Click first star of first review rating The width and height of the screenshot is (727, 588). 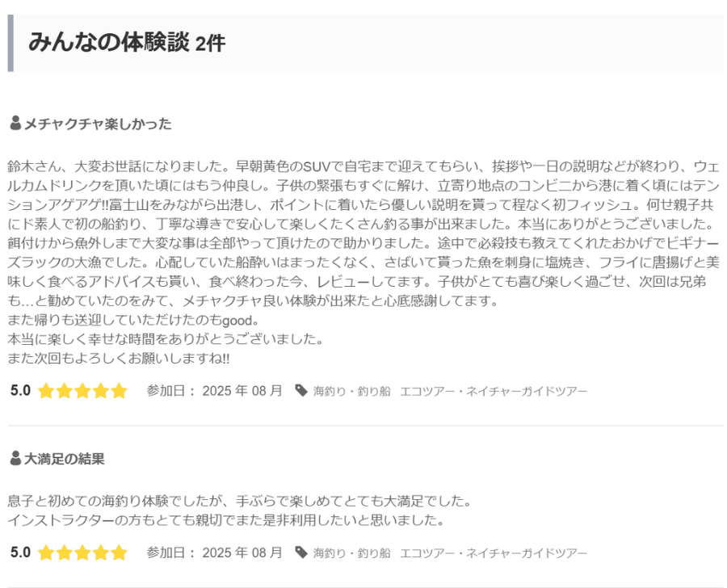click(46, 391)
